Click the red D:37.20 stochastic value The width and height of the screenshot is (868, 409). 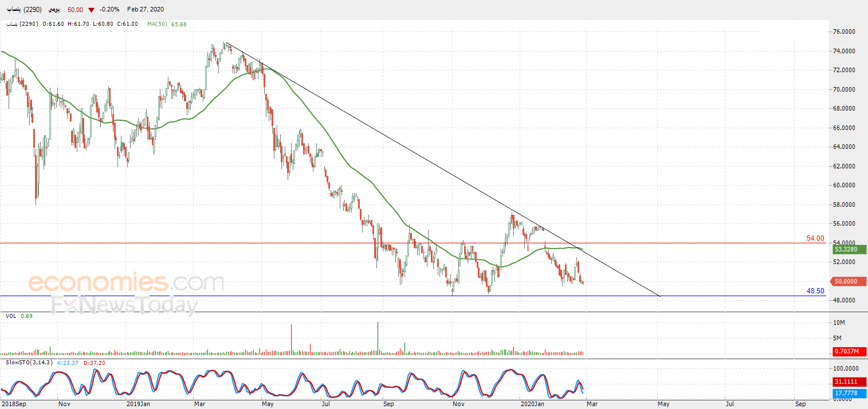coord(95,363)
